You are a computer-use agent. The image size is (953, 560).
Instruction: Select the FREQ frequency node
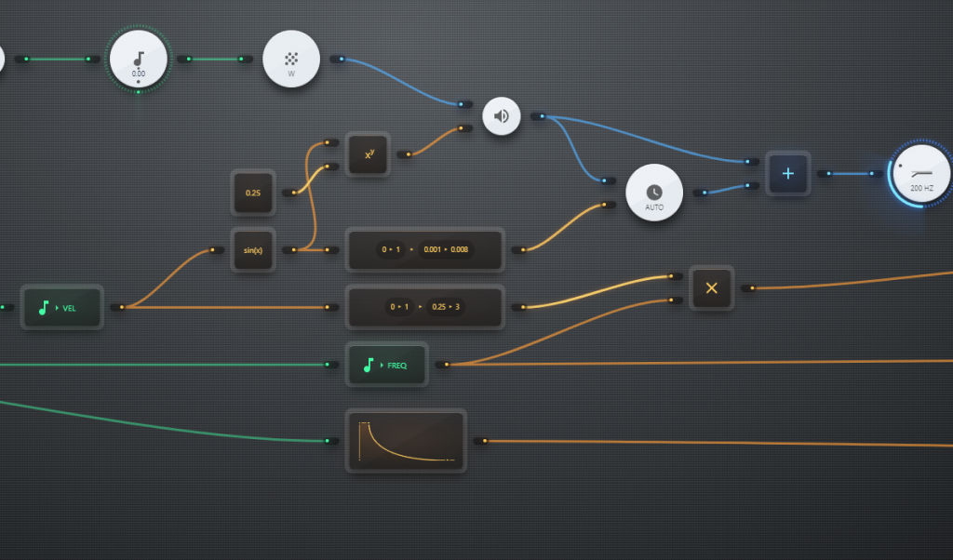coord(386,365)
